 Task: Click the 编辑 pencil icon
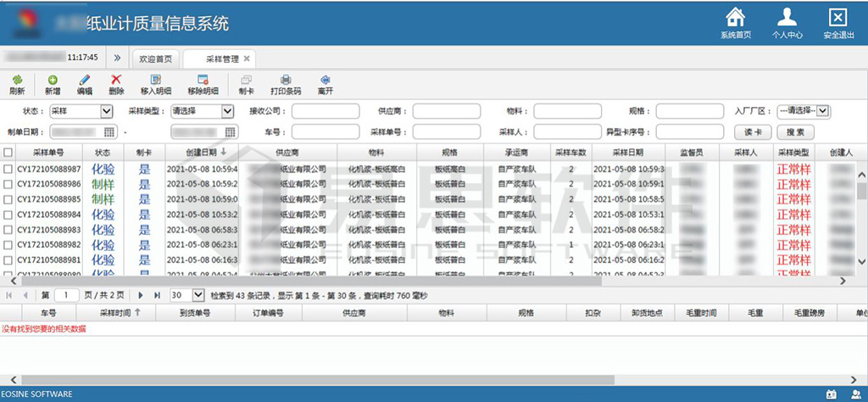85,80
